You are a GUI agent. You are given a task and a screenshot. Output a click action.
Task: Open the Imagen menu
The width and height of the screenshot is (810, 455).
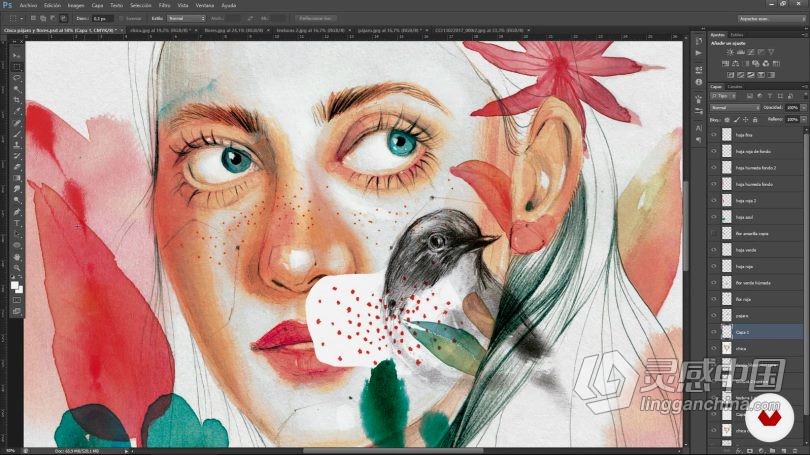[x=76, y=5]
